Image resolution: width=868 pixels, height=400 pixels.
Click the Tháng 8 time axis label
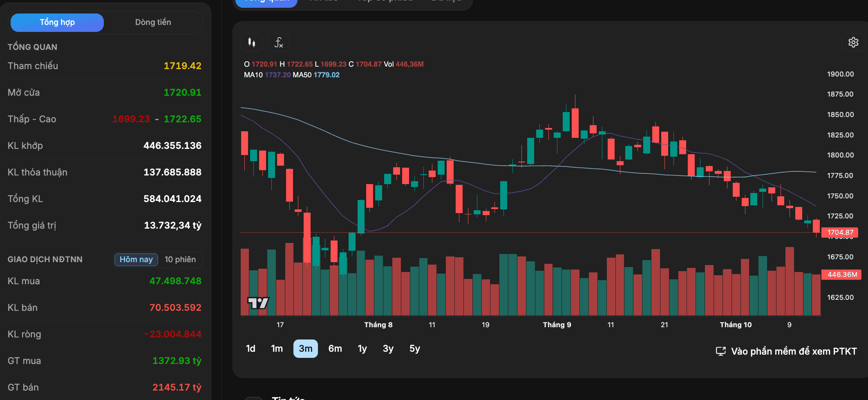click(378, 325)
